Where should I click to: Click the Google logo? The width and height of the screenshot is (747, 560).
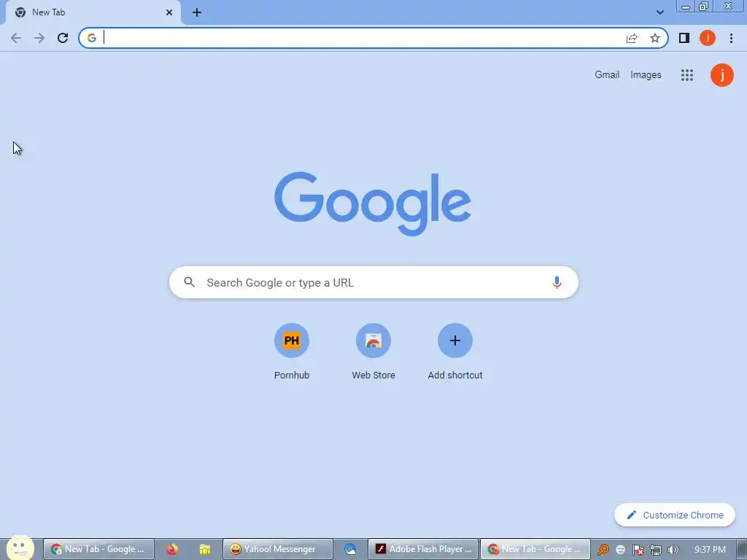373,204
